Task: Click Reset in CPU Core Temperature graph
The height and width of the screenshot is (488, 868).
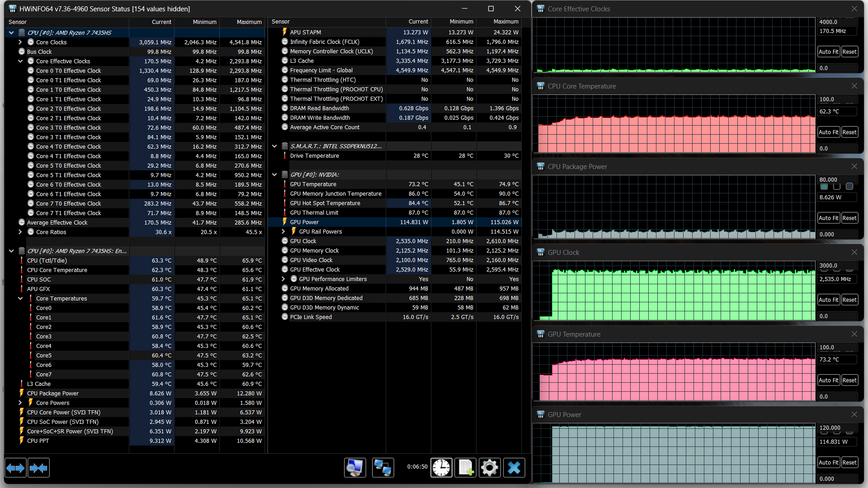Action: pyautogui.click(x=849, y=132)
